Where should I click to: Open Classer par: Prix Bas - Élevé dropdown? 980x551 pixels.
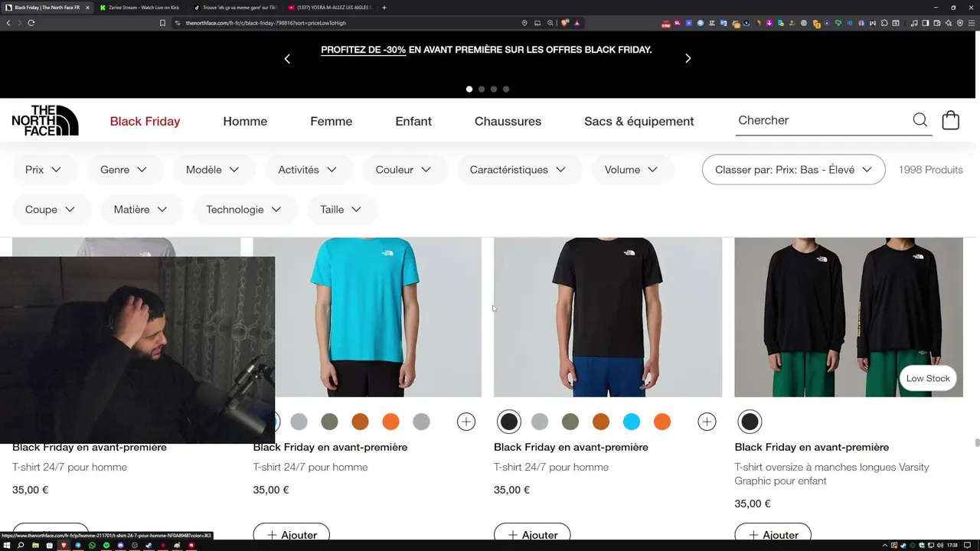(x=794, y=170)
